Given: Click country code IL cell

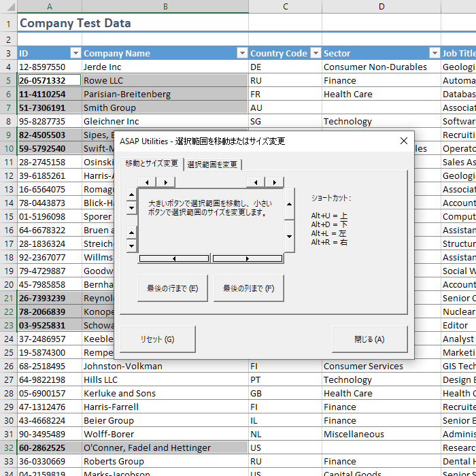Looking at the screenshot, I should tap(286, 420).
